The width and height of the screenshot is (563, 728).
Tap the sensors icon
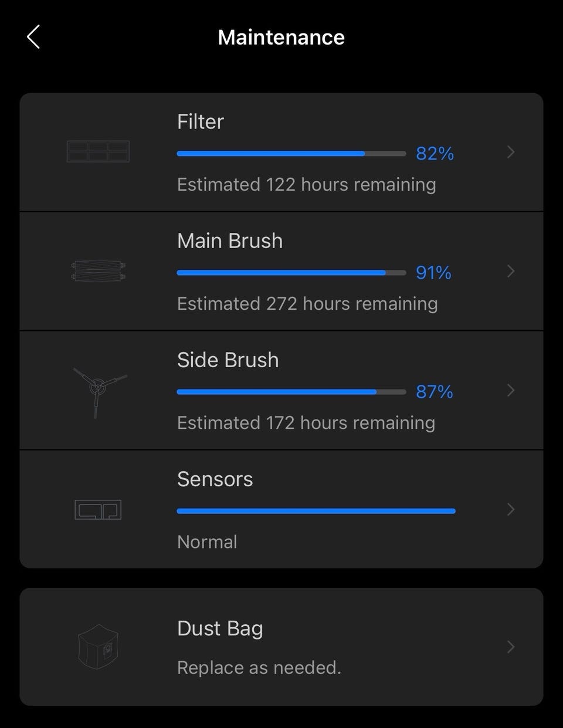(x=98, y=509)
